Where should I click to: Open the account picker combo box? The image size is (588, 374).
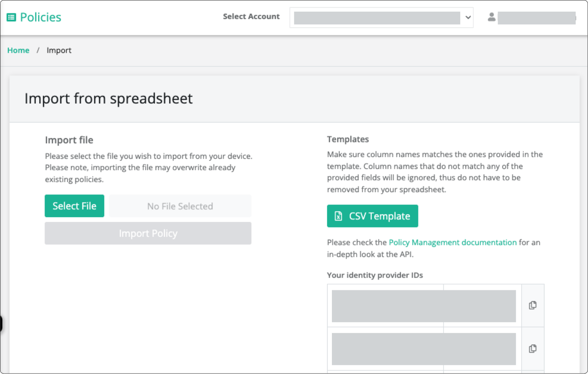point(381,17)
